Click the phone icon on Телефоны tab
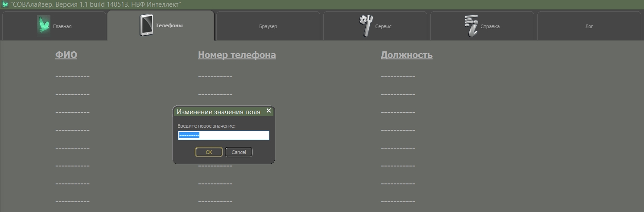Viewport: 644px width, 212px height. tap(146, 25)
